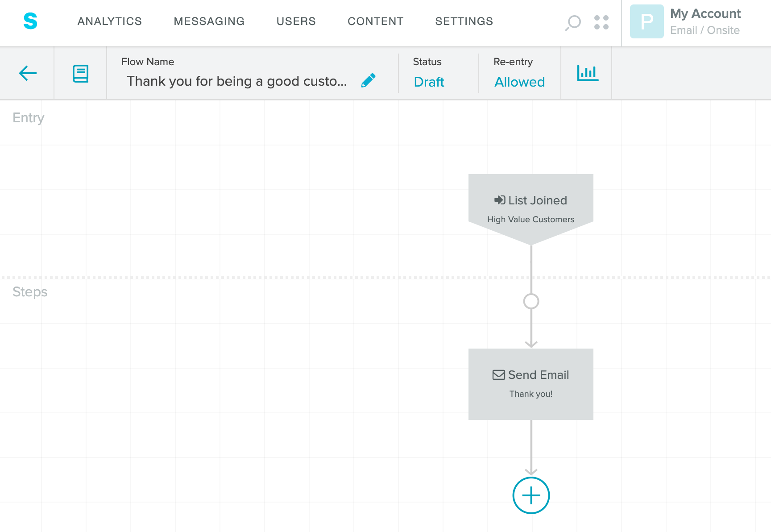Click the envelope icon on Send Email
Image resolution: width=771 pixels, height=532 pixels.
(499, 375)
